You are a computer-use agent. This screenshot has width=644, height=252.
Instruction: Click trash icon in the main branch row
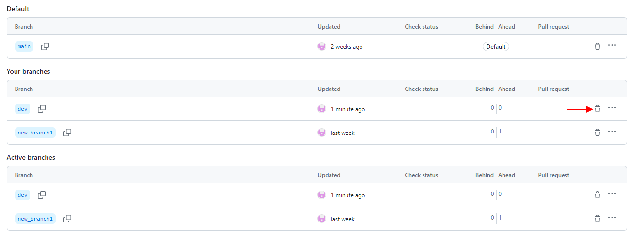pos(597,46)
